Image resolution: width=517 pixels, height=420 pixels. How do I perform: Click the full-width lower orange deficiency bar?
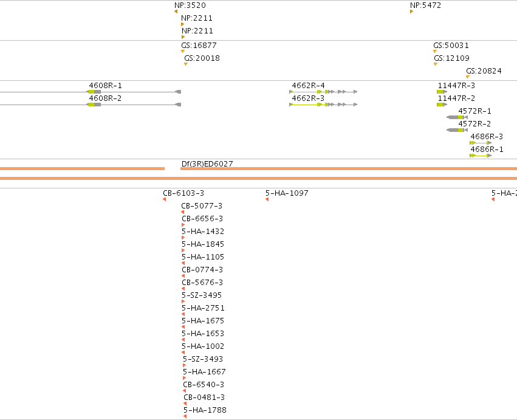pos(259,179)
